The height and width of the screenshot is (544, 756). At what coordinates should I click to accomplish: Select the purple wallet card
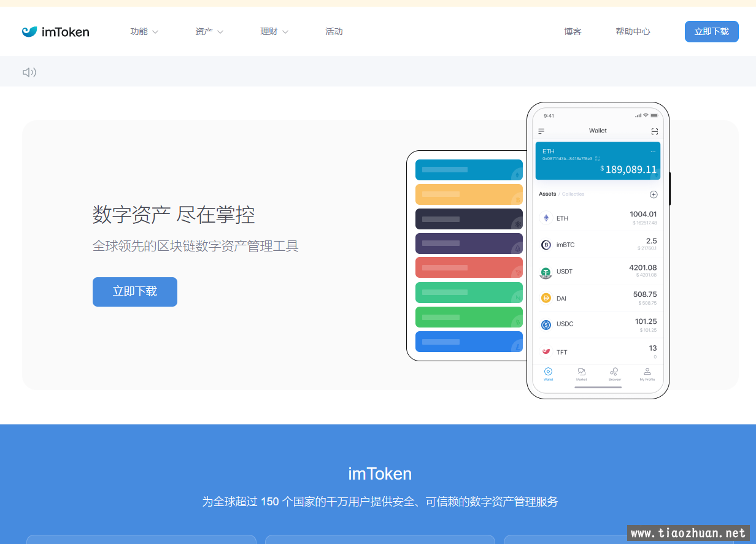(x=469, y=243)
